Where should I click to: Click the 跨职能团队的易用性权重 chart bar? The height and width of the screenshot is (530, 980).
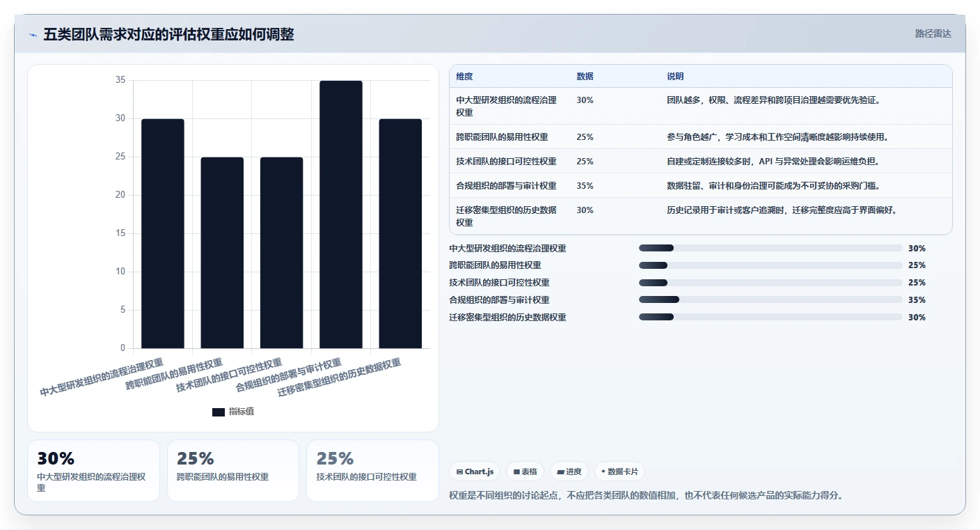tap(222, 253)
